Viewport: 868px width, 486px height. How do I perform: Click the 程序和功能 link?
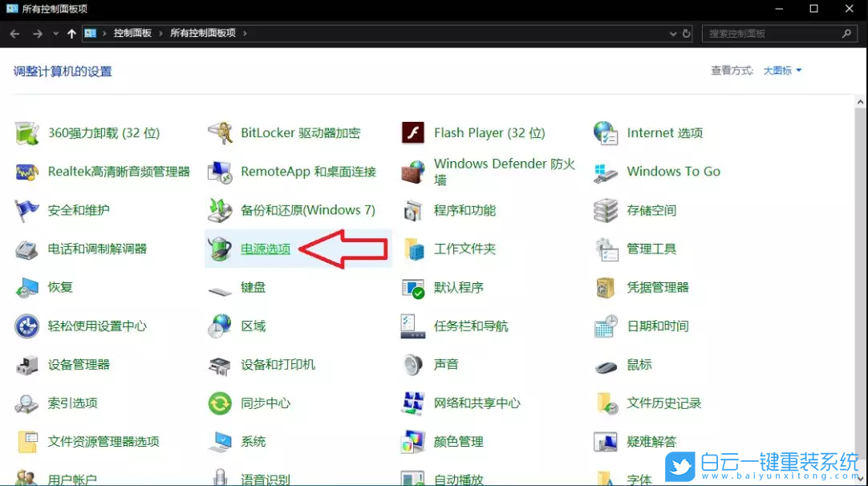[464, 210]
